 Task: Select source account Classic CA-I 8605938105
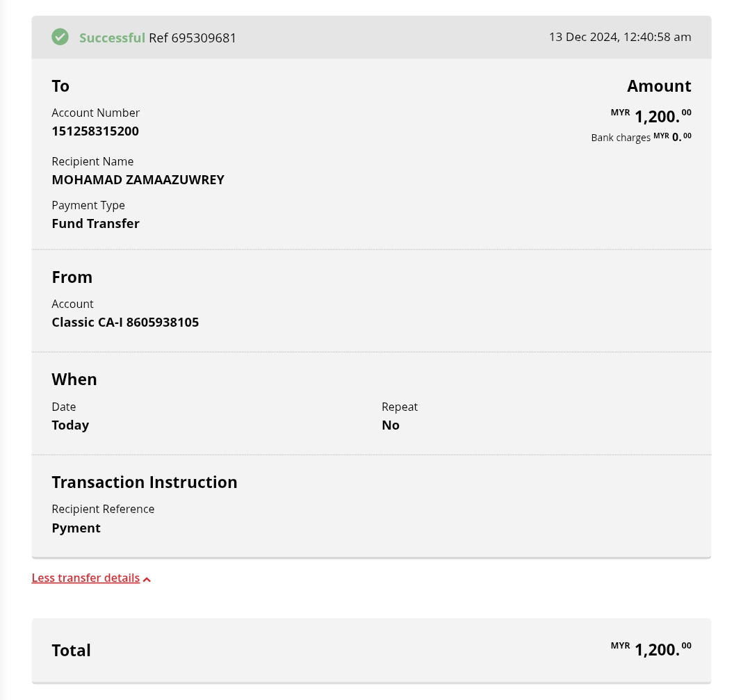(x=125, y=322)
